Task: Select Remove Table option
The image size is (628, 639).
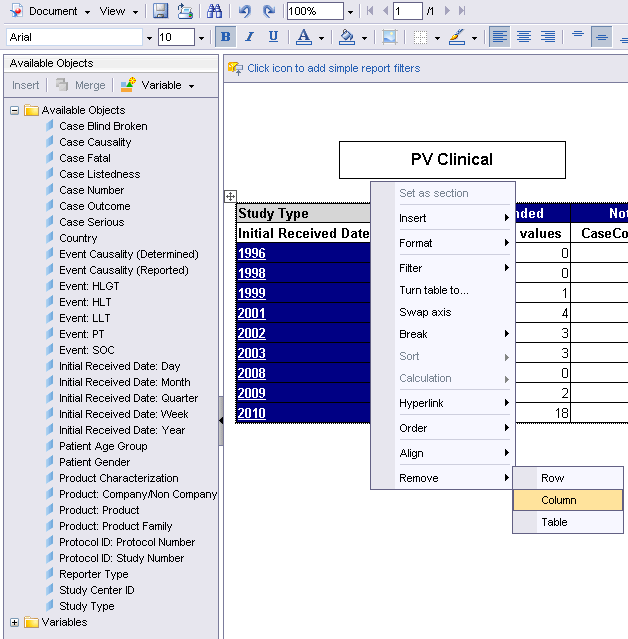Action: pyautogui.click(x=568, y=522)
